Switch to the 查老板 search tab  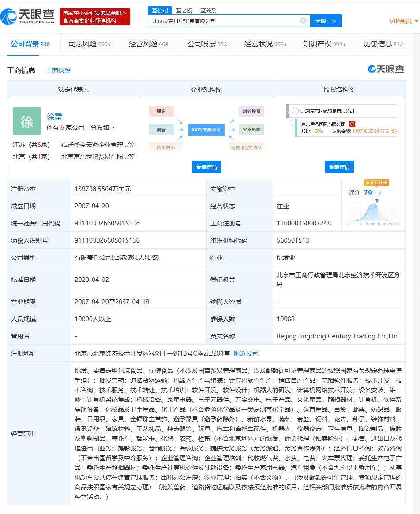pos(184,11)
